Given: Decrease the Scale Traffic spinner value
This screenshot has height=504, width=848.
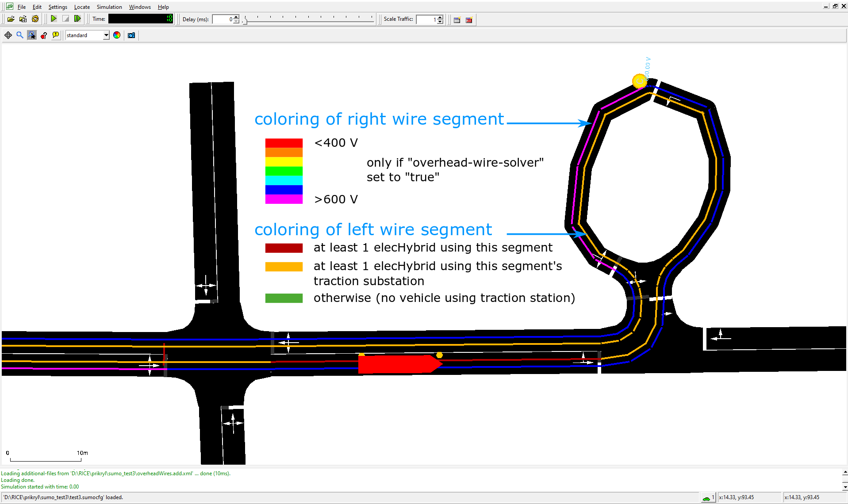Looking at the screenshot, I should [440, 22].
